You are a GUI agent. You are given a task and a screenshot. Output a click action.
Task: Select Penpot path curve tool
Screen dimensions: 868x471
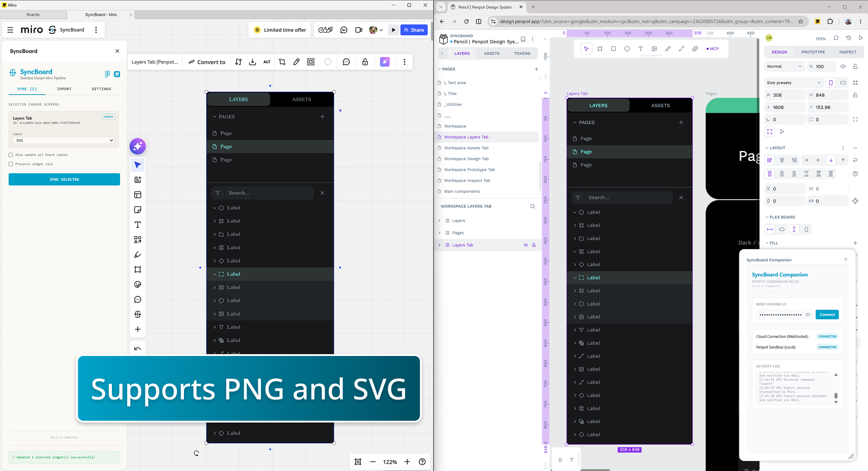point(681,49)
